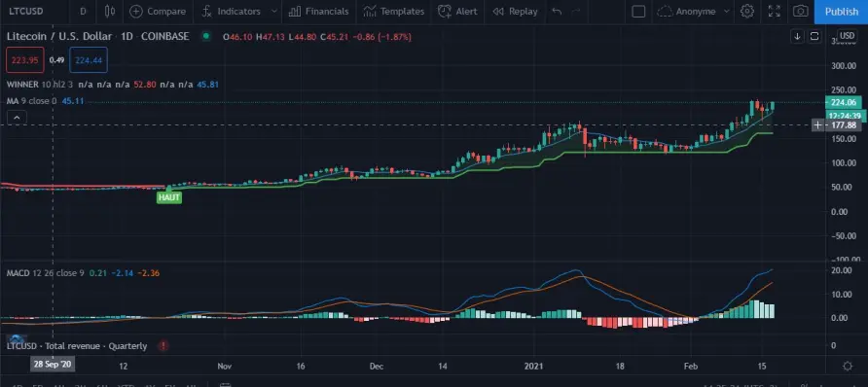
Task: Change the D timeframe interval
Action: point(83,11)
